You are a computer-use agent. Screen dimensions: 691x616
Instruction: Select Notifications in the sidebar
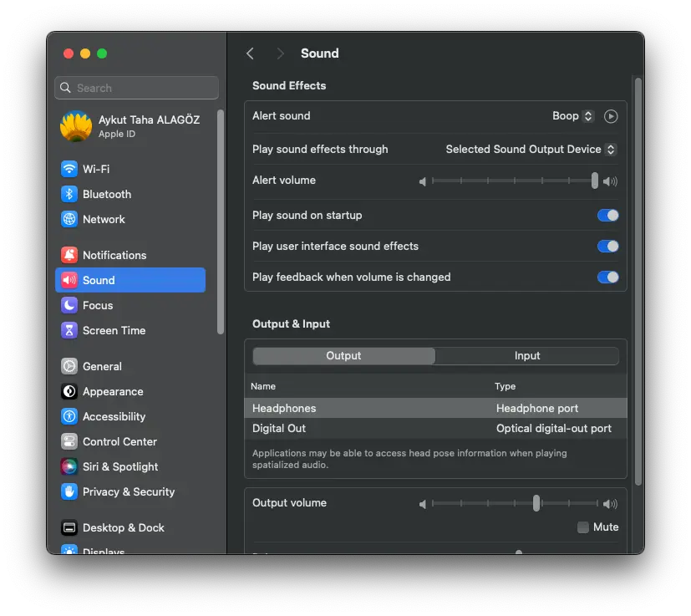click(x=114, y=255)
